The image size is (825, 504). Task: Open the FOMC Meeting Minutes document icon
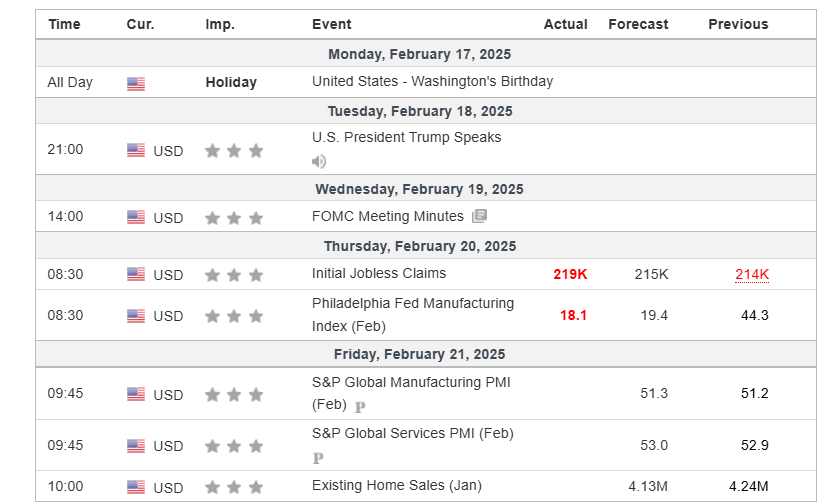click(479, 216)
